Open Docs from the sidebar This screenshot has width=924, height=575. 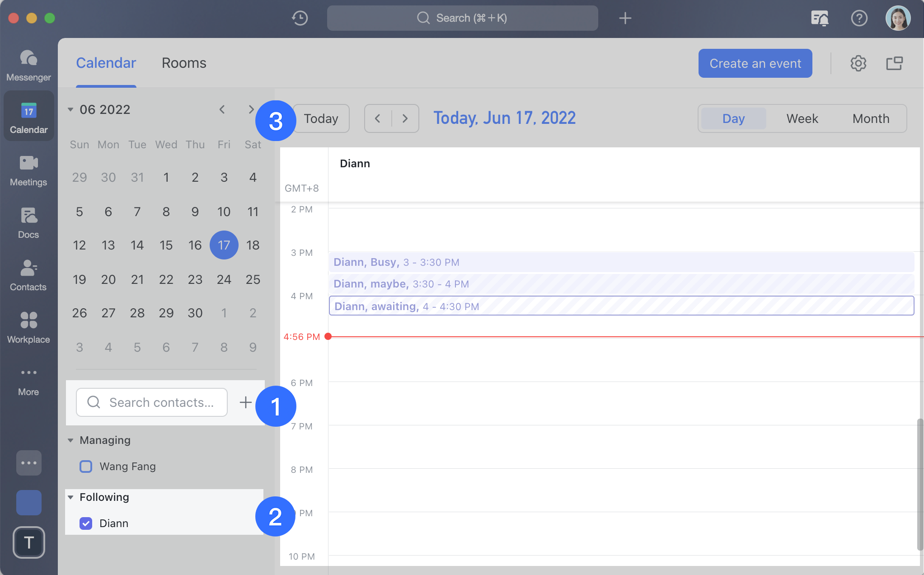pyautogui.click(x=28, y=222)
